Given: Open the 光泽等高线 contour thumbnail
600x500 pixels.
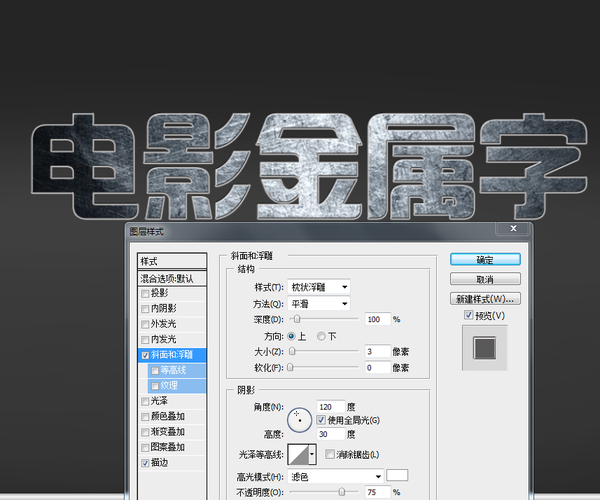Looking at the screenshot, I should tap(298, 454).
